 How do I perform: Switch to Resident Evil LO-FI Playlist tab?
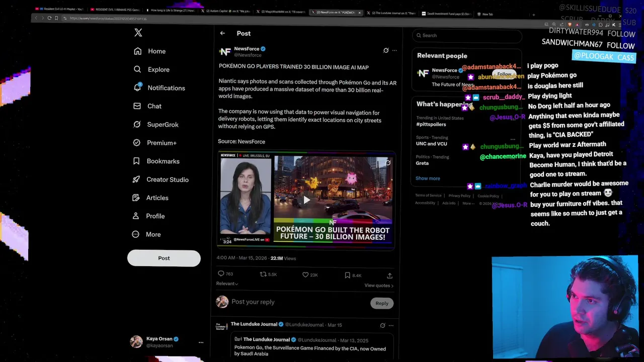point(59,9)
